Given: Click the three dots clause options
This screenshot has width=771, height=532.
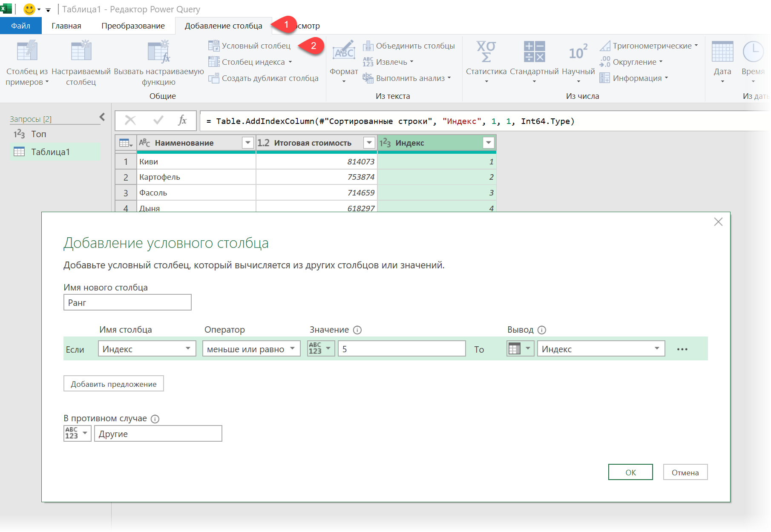Looking at the screenshot, I should click(682, 349).
